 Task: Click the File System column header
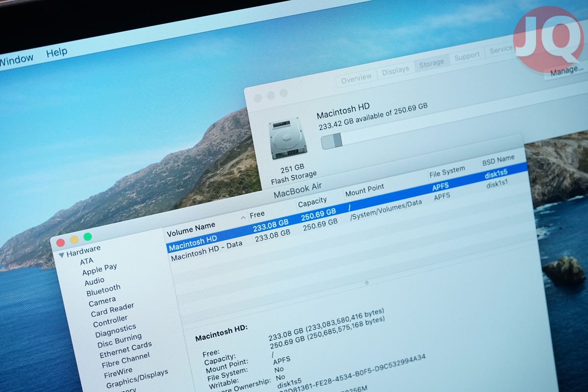(447, 172)
